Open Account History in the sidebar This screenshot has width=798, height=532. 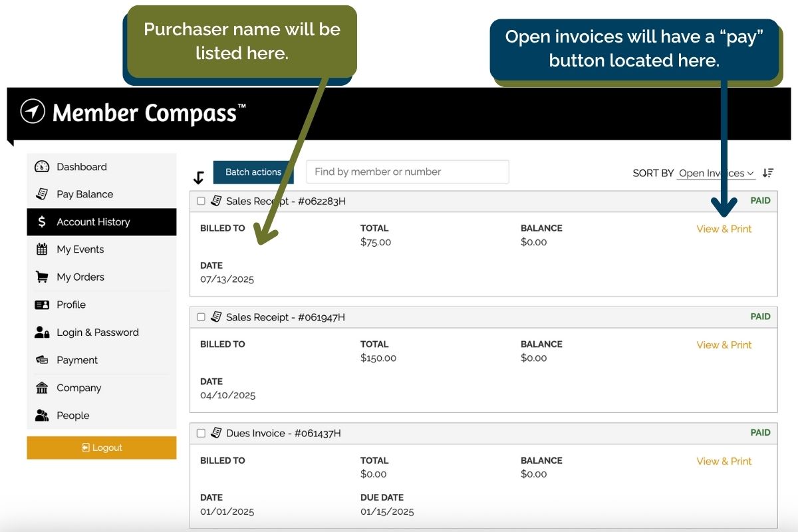coord(93,222)
